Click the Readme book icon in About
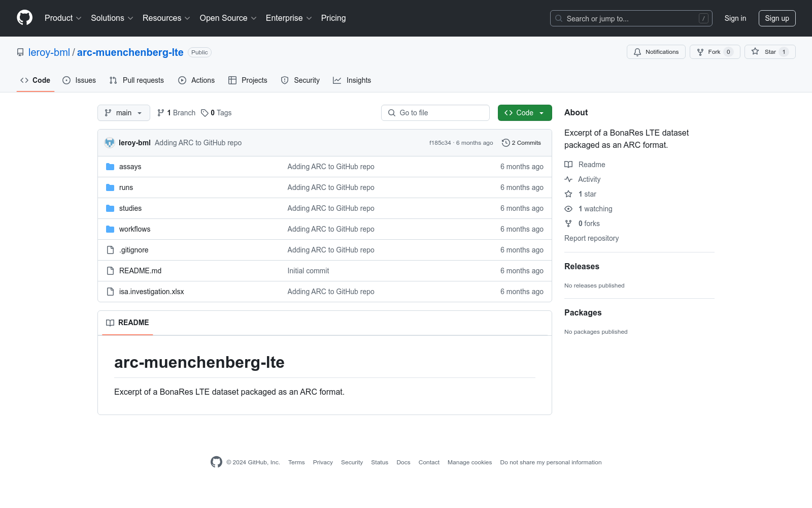Viewport: 812px width, 508px height. point(568,165)
